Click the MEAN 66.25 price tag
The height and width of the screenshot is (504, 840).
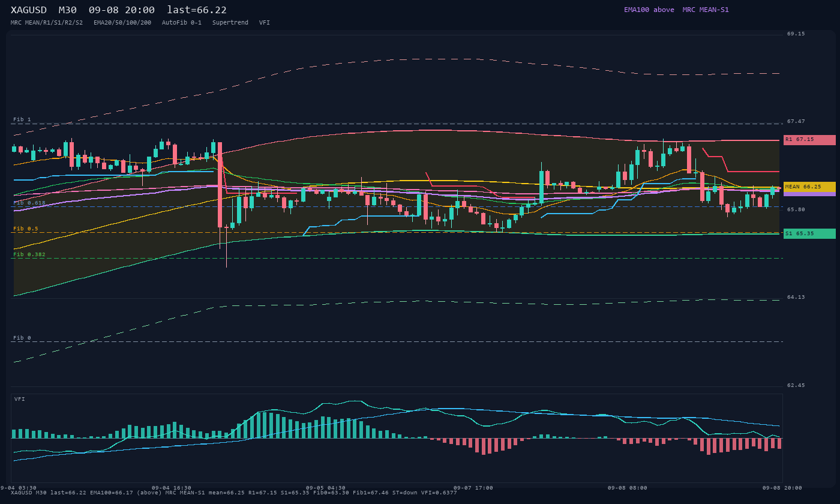point(809,187)
